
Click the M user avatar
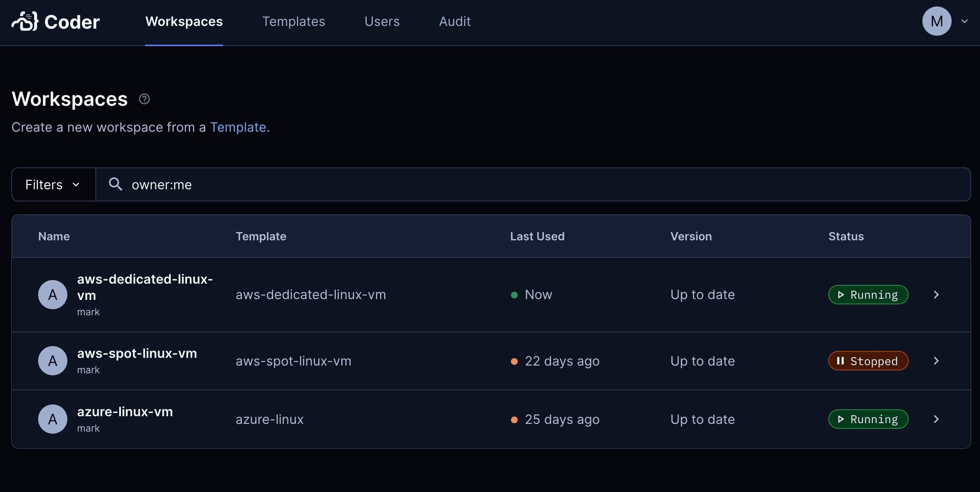pyautogui.click(x=937, y=21)
